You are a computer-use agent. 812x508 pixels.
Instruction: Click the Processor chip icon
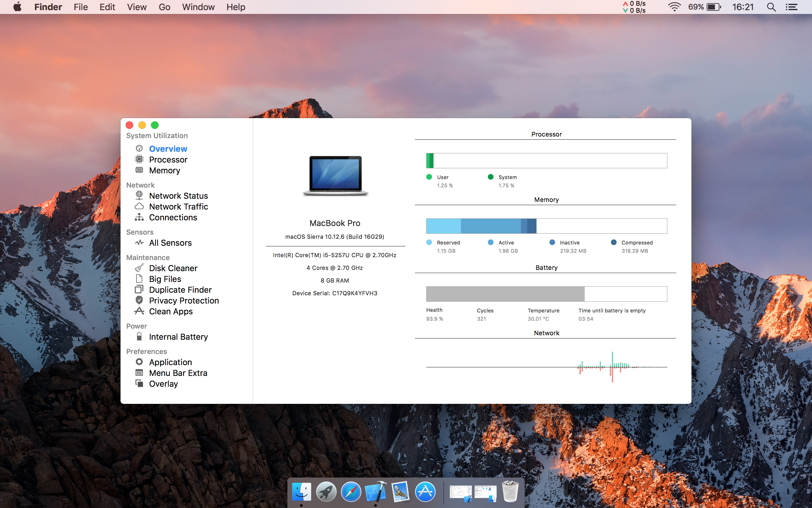(139, 159)
